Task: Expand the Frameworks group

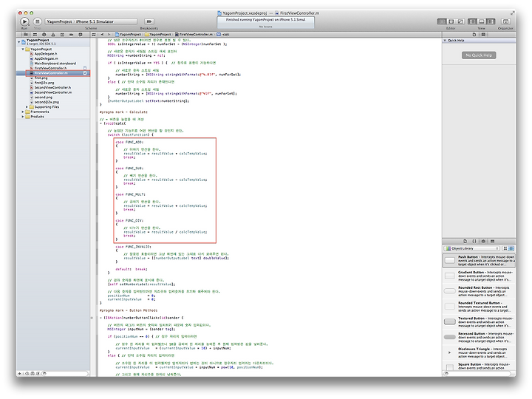Action: click(23, 112)
